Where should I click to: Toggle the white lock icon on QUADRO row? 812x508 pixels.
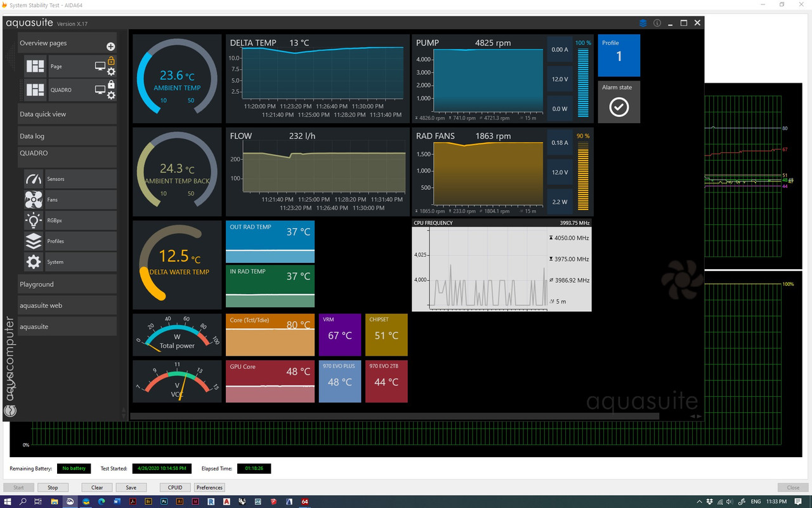coord(111,84)
